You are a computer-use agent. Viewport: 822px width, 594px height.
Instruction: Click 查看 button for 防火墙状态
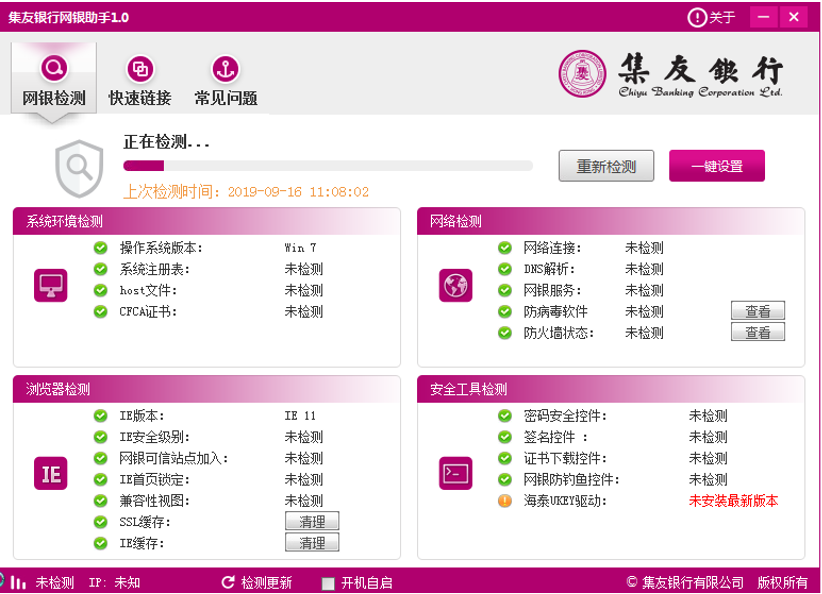tap(758, 332)
